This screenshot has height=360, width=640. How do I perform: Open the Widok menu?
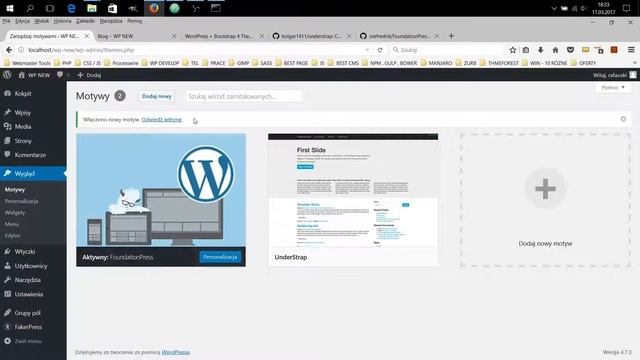point(42,21)
